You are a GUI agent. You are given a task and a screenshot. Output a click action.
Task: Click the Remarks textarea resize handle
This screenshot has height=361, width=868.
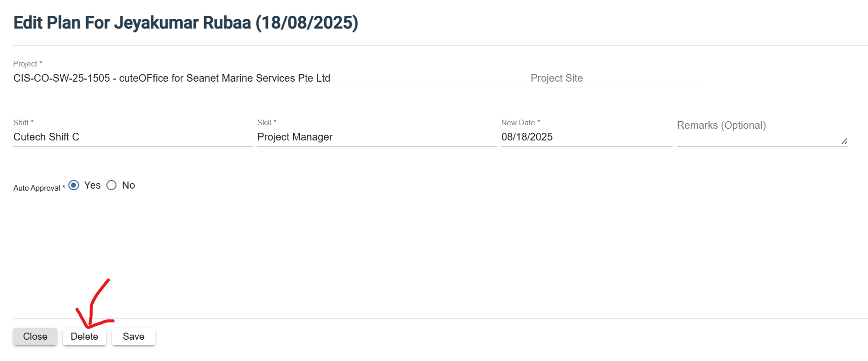[x=844, y=141]
